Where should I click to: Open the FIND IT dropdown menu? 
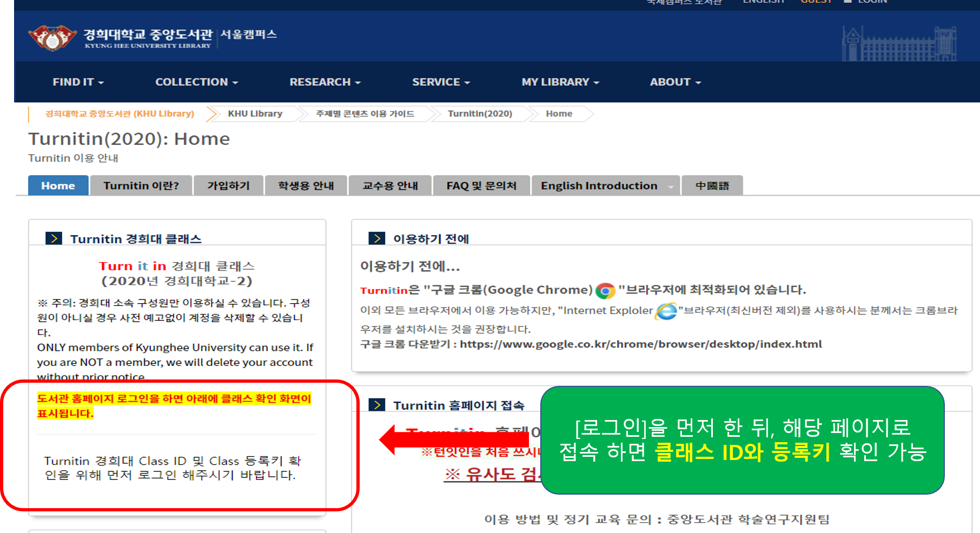pyautogui.click(x=78, y=82)
